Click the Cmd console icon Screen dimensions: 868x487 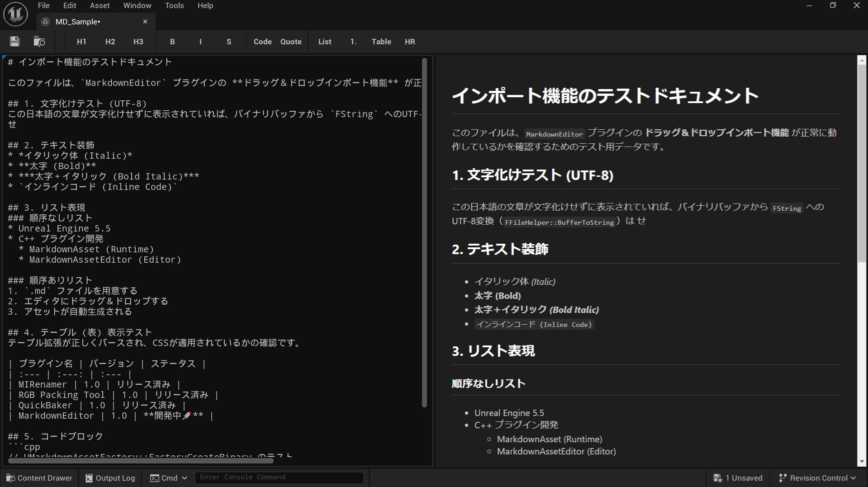coord(156,478)
